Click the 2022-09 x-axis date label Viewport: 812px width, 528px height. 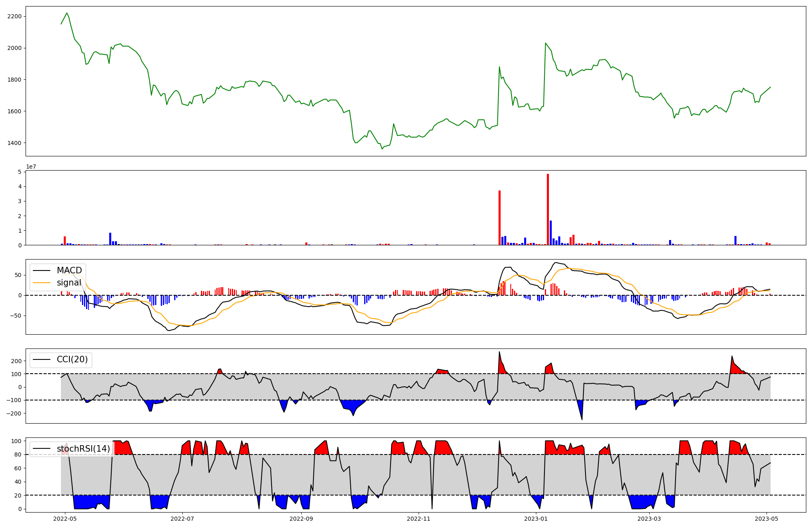[x=301, y=519]
